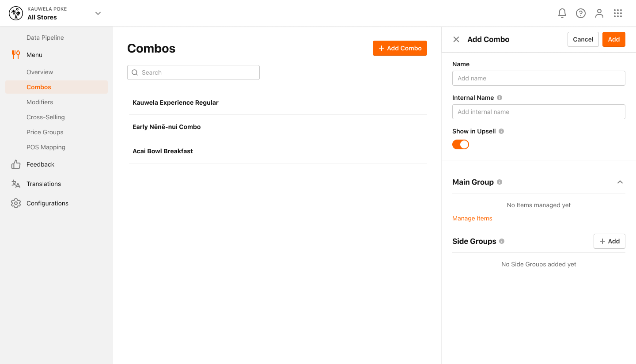The image size is (636, 364).
Task: Go to Modifiers in the sidebar
Action: tap(40, 102)
